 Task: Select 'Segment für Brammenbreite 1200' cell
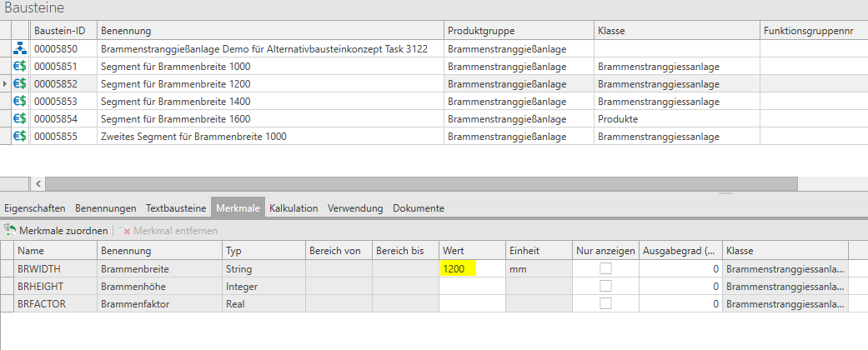point(270,84)
